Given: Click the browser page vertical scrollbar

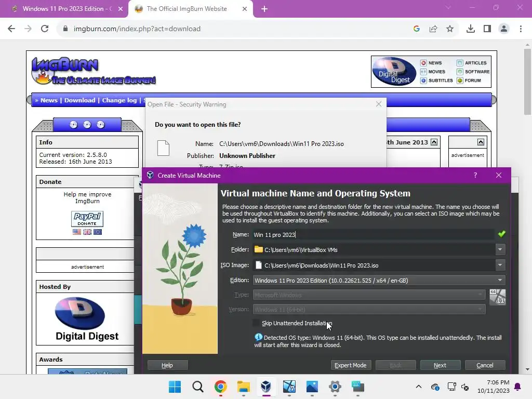Looking at the screenshot, I should [527, 82].
